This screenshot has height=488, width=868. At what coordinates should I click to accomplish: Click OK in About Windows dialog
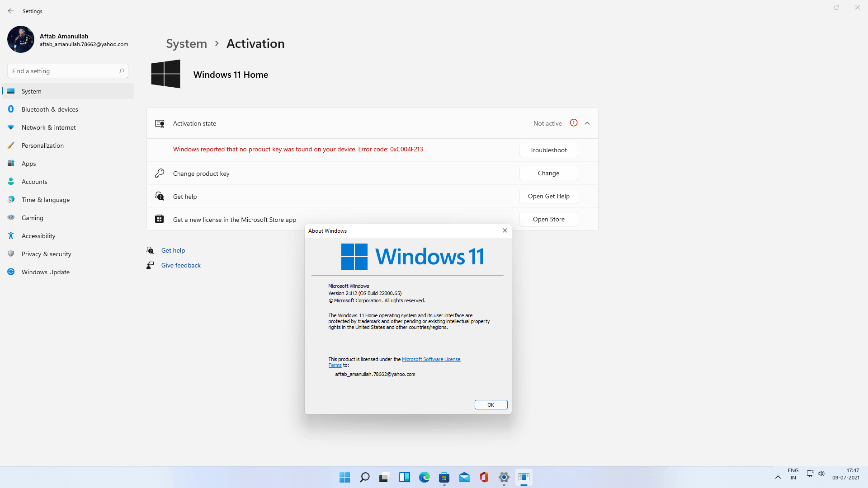pos(491,405)
